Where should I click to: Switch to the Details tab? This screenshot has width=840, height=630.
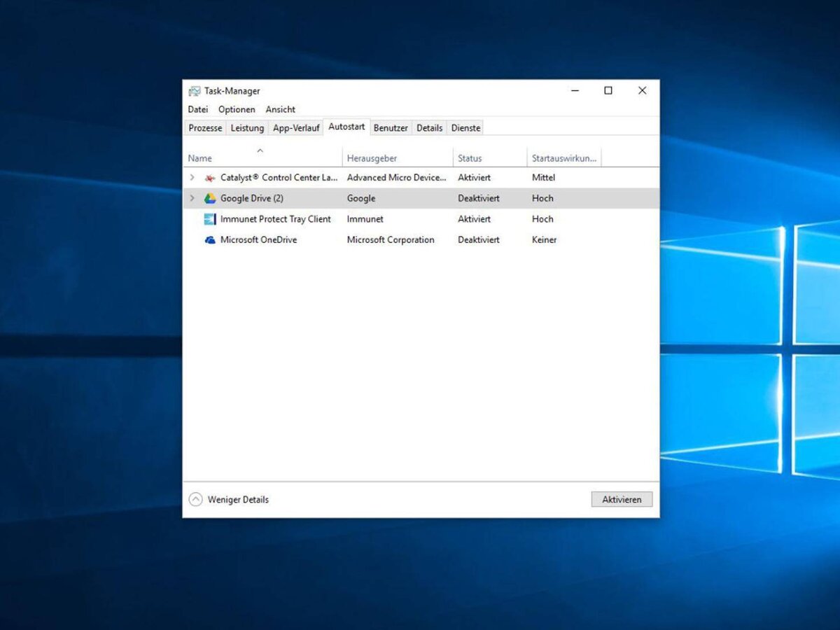(x=430, y=128)
